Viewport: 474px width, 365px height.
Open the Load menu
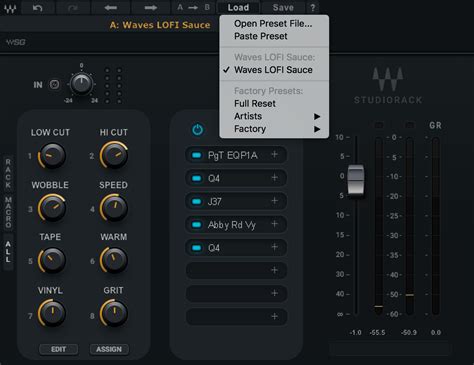click(238, 7)
